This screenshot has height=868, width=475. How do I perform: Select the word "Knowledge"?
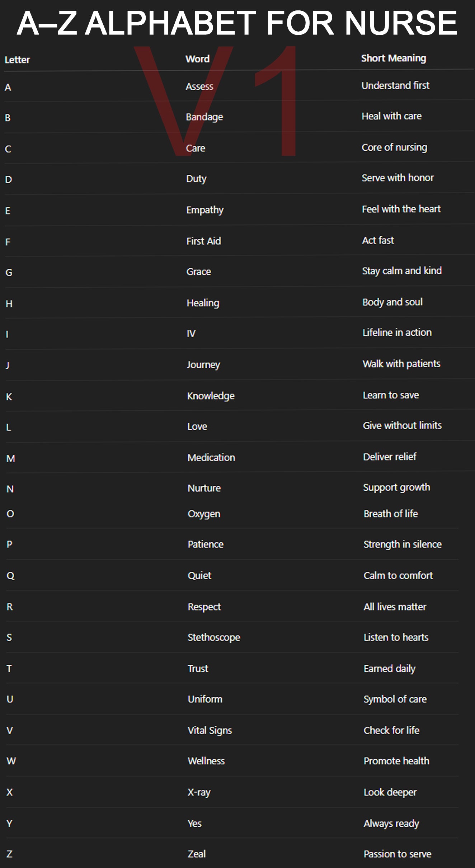(211, 396)
